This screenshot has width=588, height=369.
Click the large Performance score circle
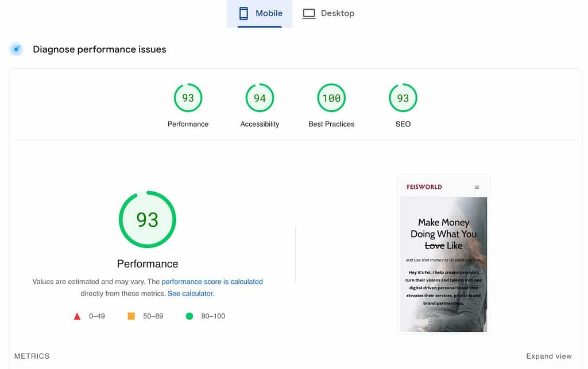148,220
